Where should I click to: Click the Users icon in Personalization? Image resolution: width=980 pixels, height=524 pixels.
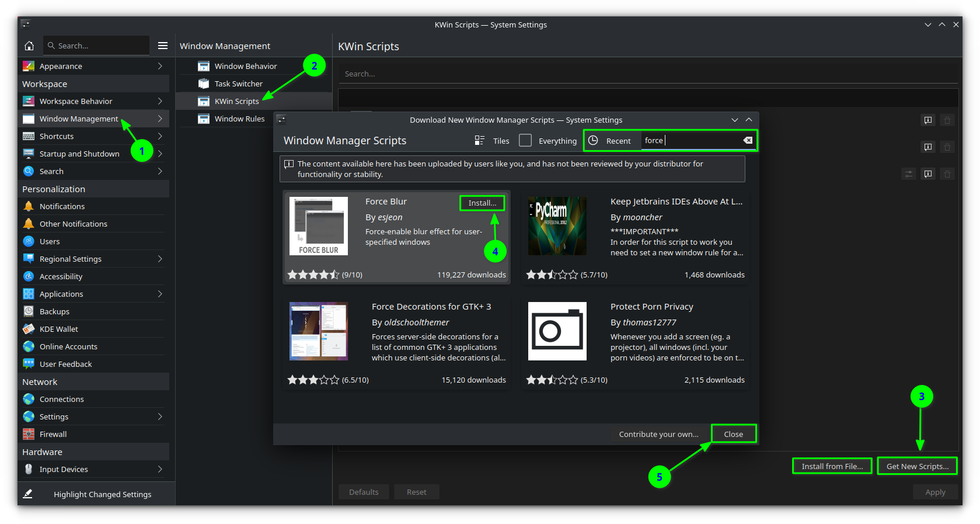tap(29, 241)
